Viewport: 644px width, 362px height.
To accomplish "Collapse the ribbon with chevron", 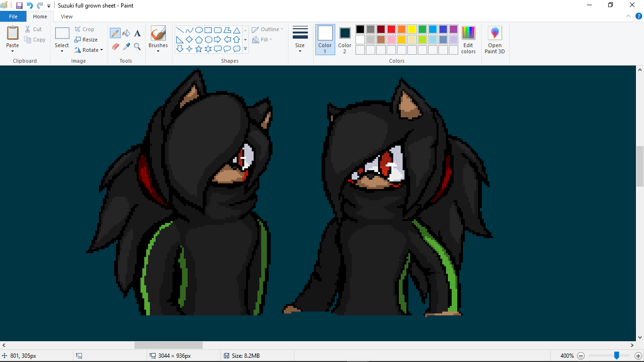I will [628, 16].
